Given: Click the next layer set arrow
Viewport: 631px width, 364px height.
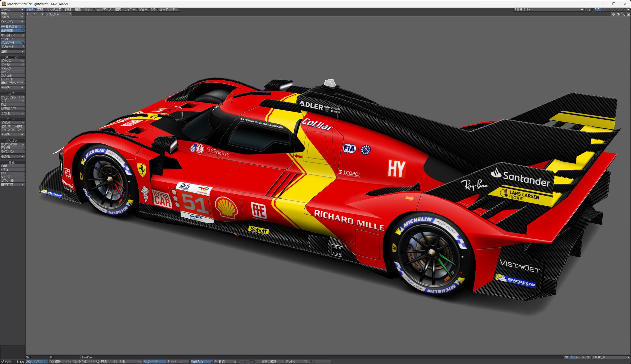Looking at the screenshot, I should [x=590, y=10].
